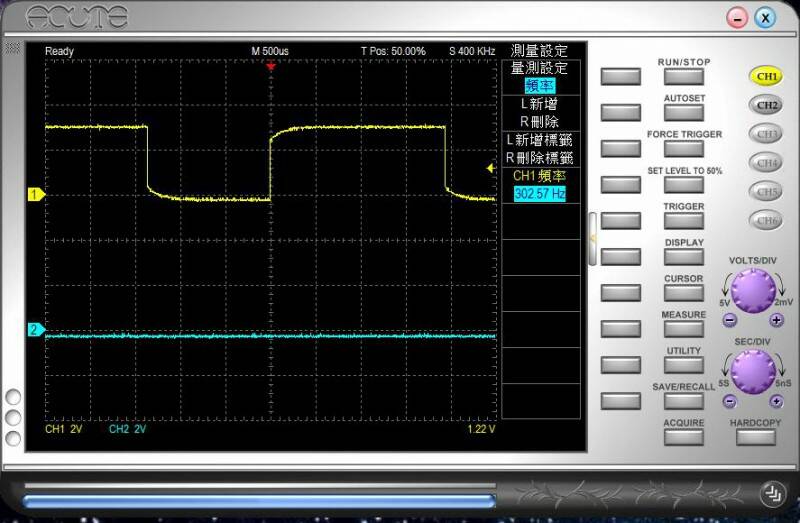Click the Ready status text
The width and height of the screenshot is (800, 523).
[x=59, y=51]
